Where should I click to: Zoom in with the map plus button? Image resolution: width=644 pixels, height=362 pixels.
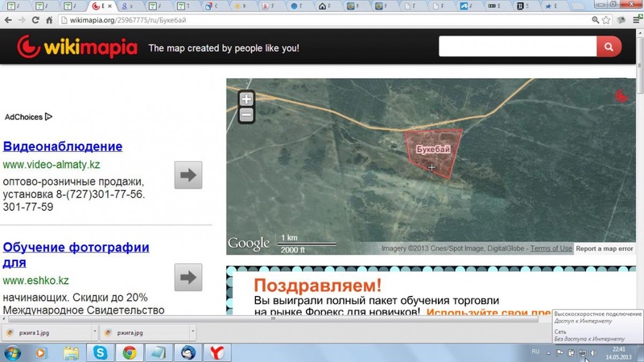click(x=246, y=99)
